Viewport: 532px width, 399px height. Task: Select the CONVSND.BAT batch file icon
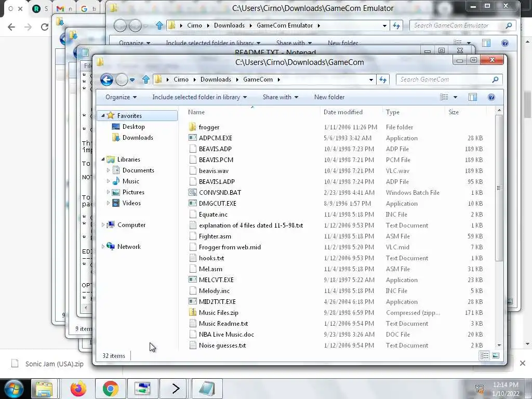[x=192, y=192]
